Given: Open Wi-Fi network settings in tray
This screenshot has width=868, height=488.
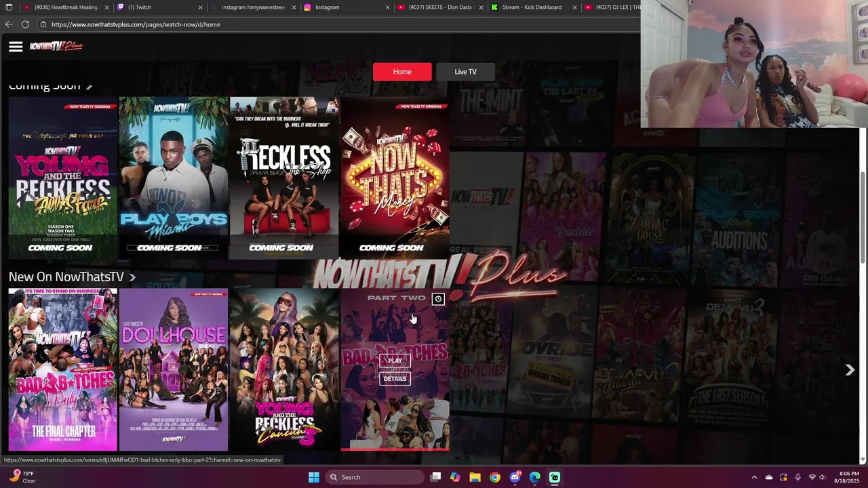Looking at the screenshot, I should (812, 477).
